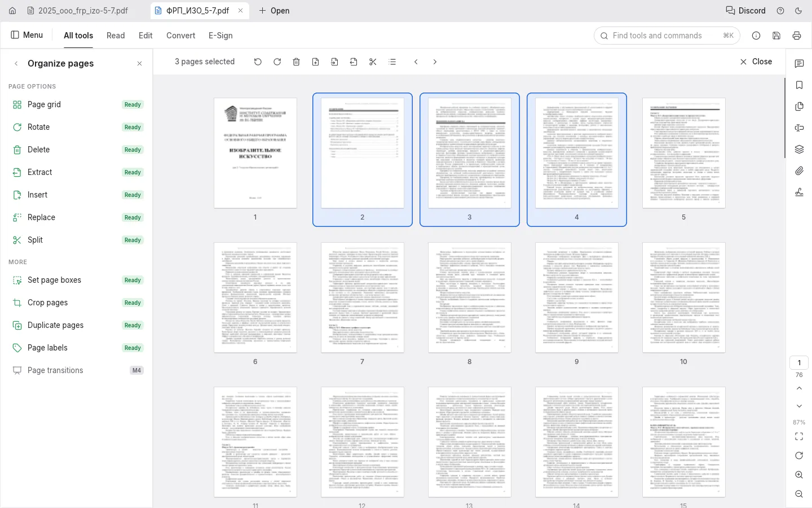Move selected pages left with chevron
Image resolution: width=812 pixels, height=508 pixels.
pyautogui.click(x=416, y=62)
